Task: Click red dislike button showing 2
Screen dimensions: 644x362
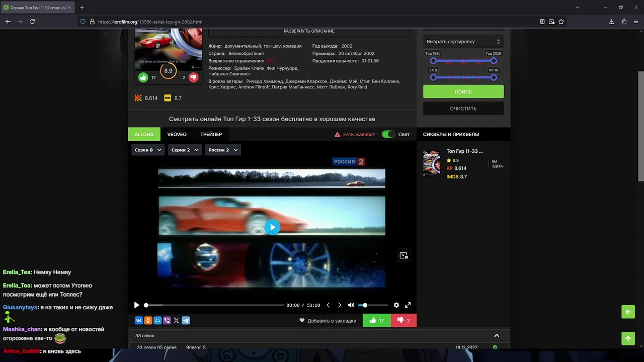Action: point(404,320)
